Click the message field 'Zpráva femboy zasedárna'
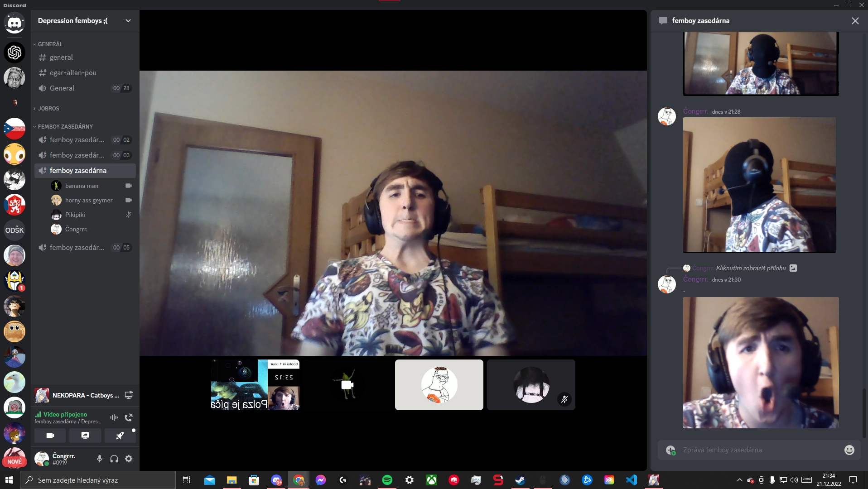The image size is (868, 489). click(x=757, y=450)
